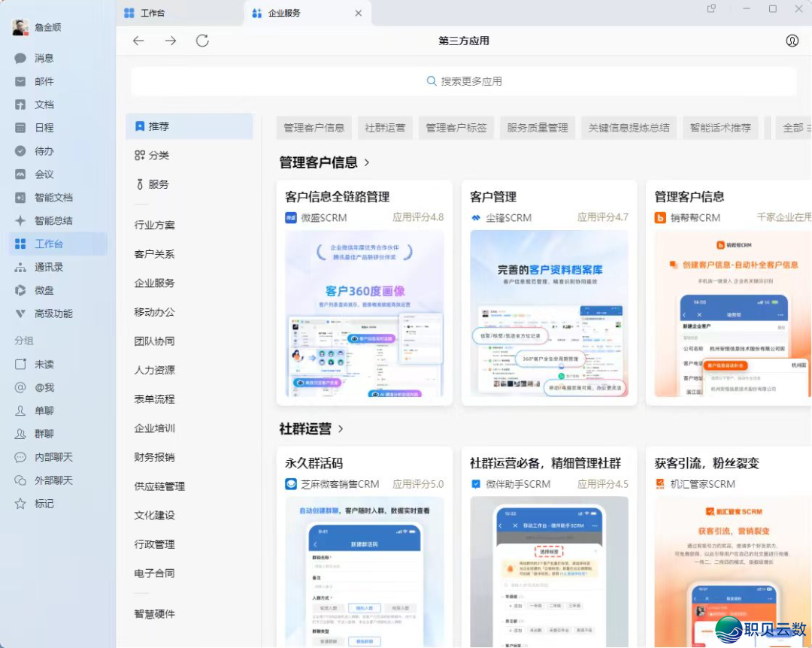Open the 团队协同 category
Image resolution: width=812 pixels, height=648 pixels.
tap(154, 341)
